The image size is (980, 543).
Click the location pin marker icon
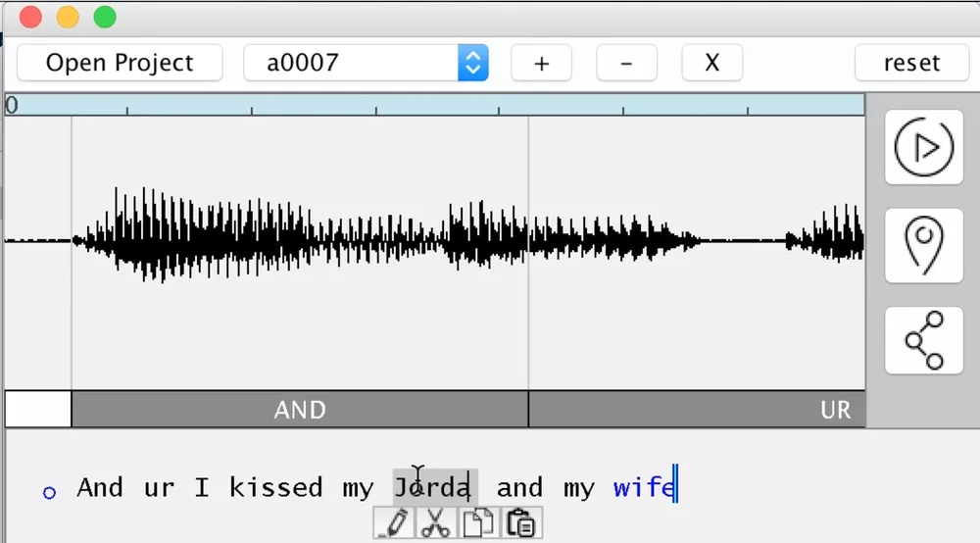pos(923,245)
